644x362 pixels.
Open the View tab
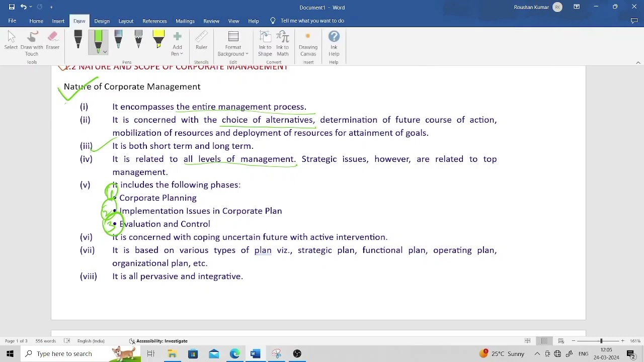coord(234,21)
